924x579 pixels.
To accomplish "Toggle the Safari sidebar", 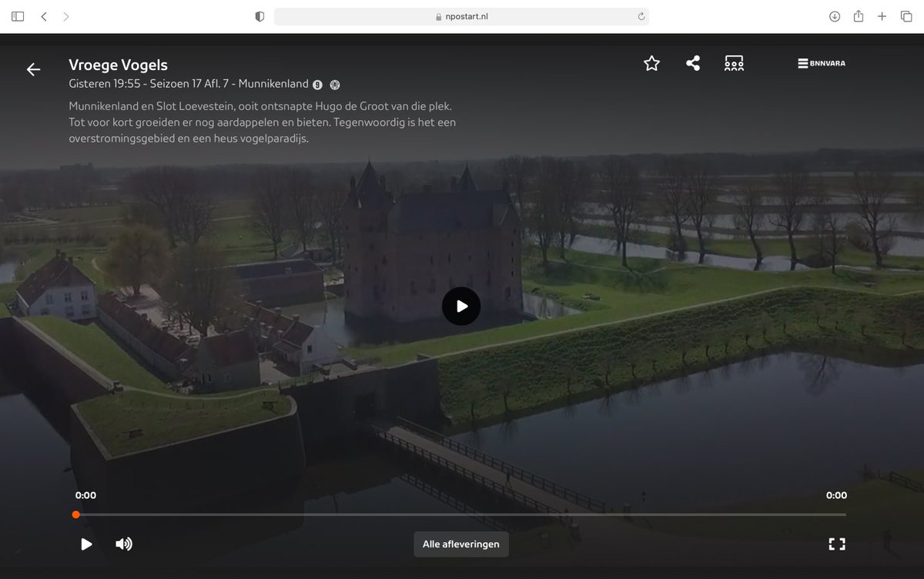I will 17,15.
